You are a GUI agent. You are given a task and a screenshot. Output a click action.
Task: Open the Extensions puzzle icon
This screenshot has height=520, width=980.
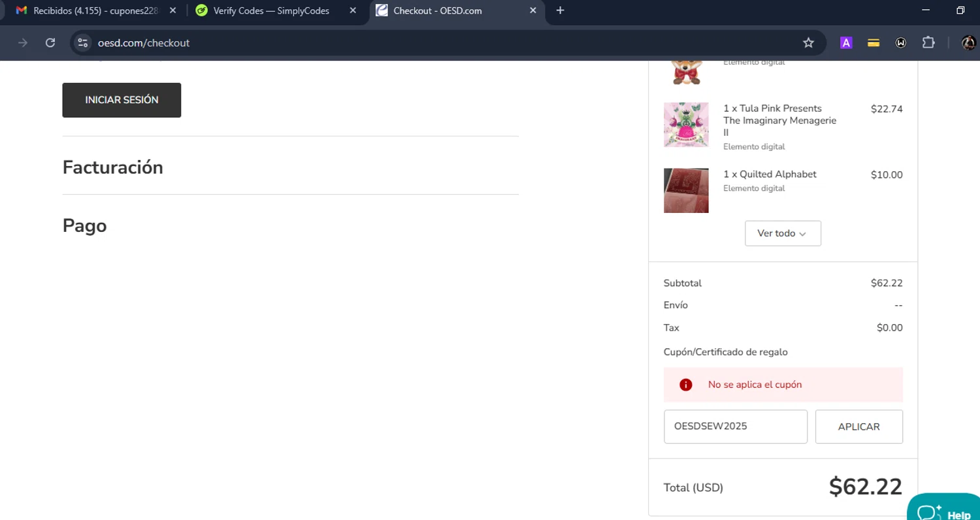click(x=928, y=43)
